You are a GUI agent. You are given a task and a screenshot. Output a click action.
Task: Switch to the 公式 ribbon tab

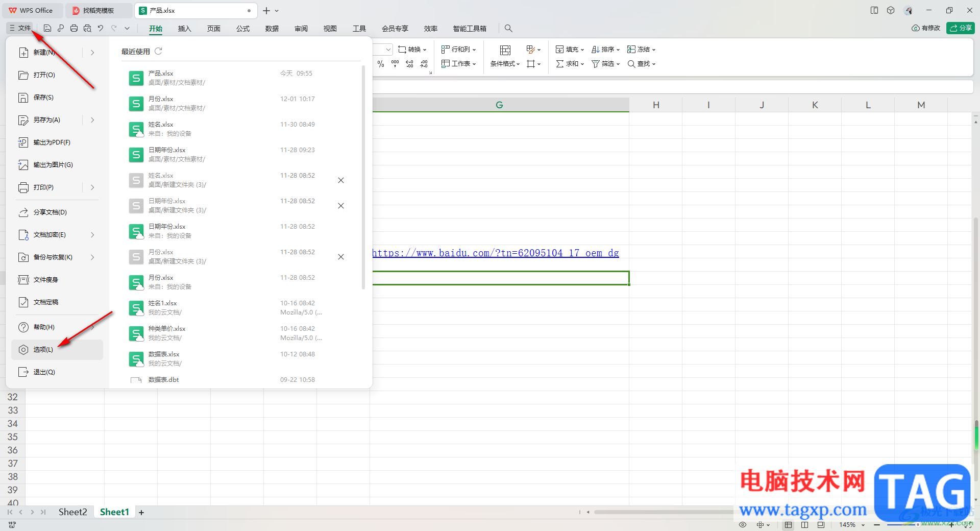coord(243,29)
